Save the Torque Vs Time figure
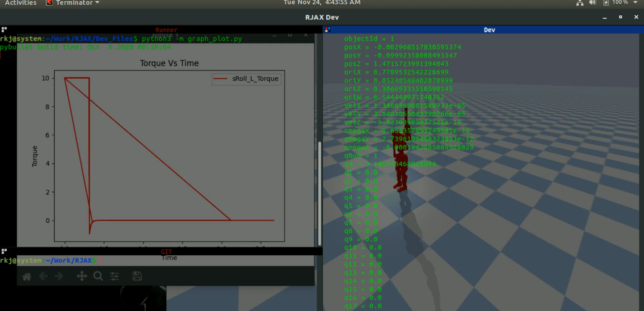 pos(137,276)
